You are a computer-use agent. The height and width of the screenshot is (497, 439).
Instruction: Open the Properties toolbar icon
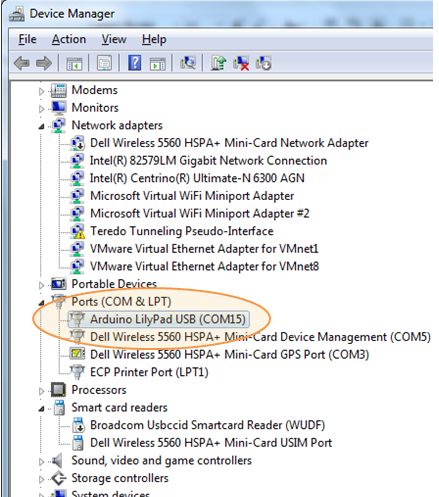[x=104, y=63]
